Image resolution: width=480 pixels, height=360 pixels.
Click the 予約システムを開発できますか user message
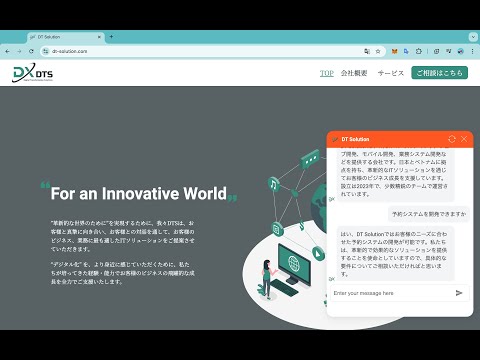[429, 214]
